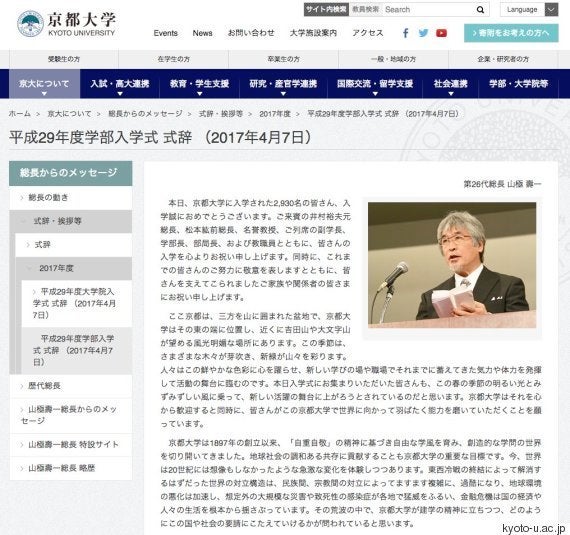Image resolution: width=570 pixels, height=535 pixels.
Task: Click the search magnifier icon
Action: tap(480, 10)
